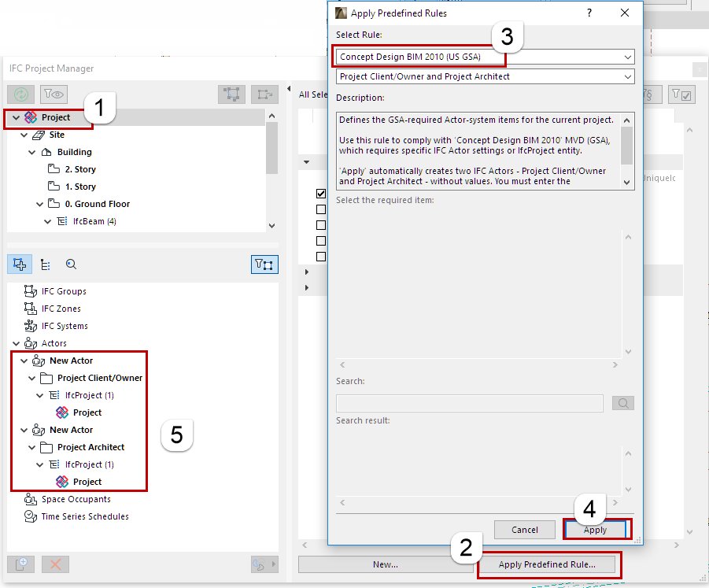
Task: Click the new assignment item icon button
Action: pyautogui.click(x=20, y=564)
